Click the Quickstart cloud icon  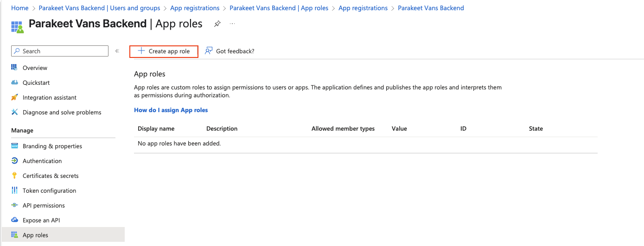coord(14,82)
